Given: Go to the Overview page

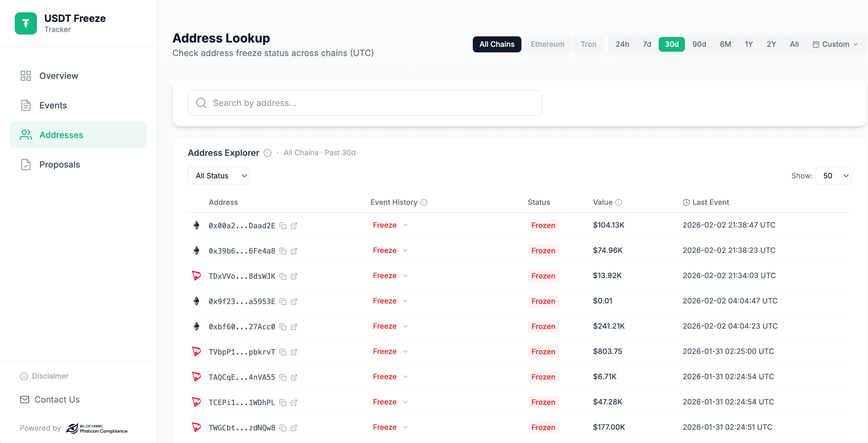Looking at the screenshot, I should click(x=58, y=76).
